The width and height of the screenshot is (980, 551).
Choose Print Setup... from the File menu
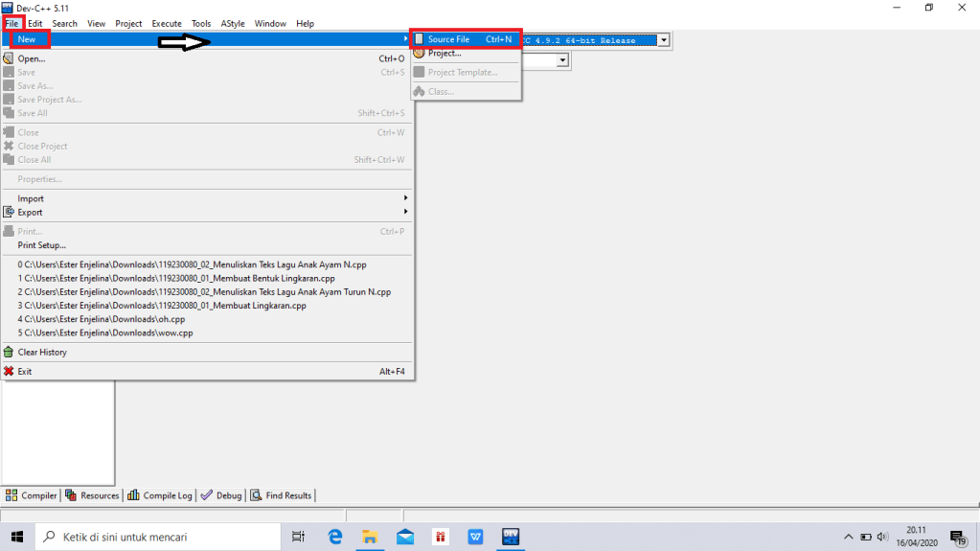point(42,245)
